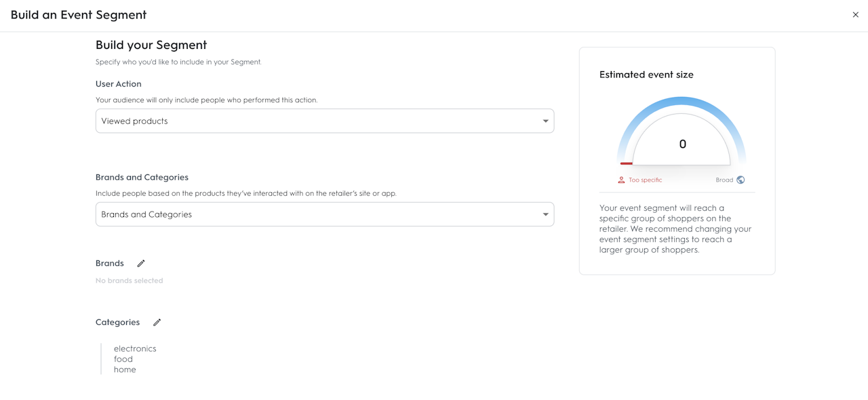Viewport: 868px width, 400px height.
Task: Close the Build an Event Segment dialog
Action: [855, 15]
